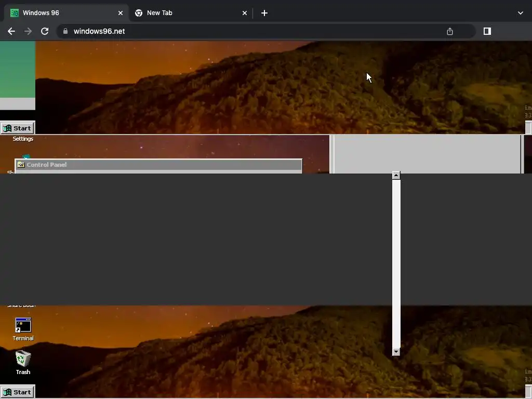Click the Control Panel title bar text

point(46,165)
